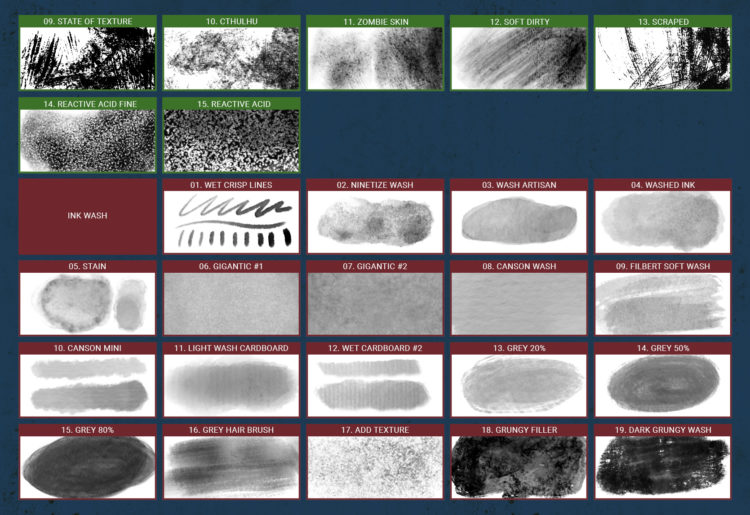Screen dimensions: 750x515
Task: Select the Reactive Acid Fine brush thumbnail
Action: point(88,141)
